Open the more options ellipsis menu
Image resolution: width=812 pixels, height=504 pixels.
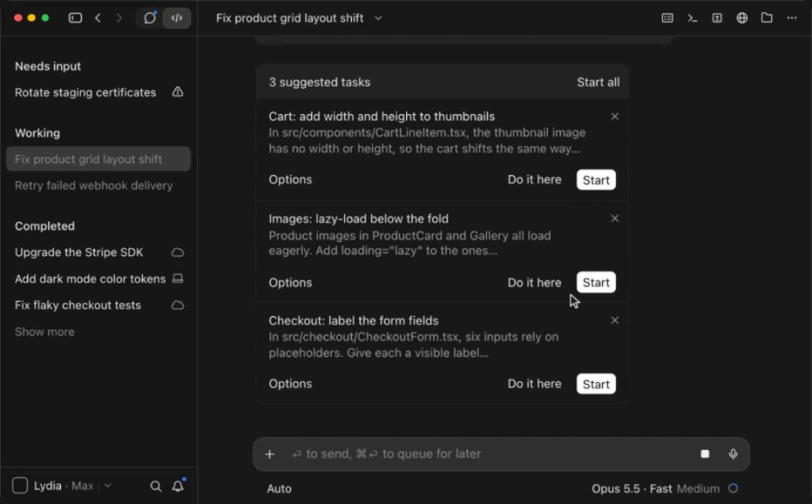pyautogui.click(x=792, y=18)
